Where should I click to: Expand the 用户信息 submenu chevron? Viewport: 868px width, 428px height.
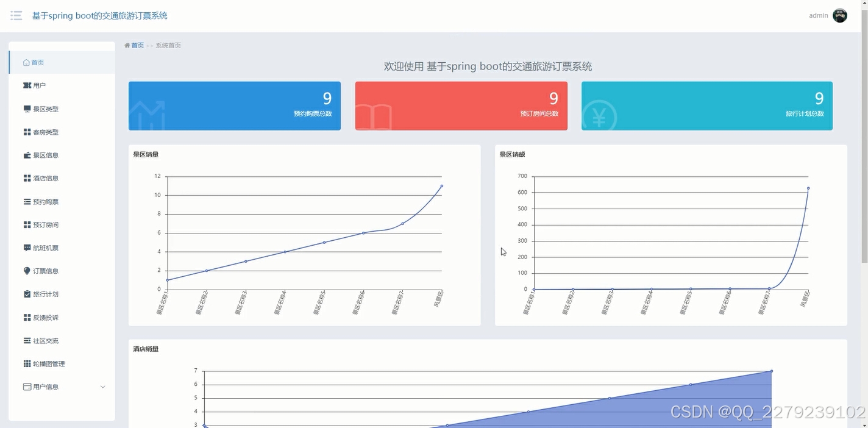pos(102,387)
